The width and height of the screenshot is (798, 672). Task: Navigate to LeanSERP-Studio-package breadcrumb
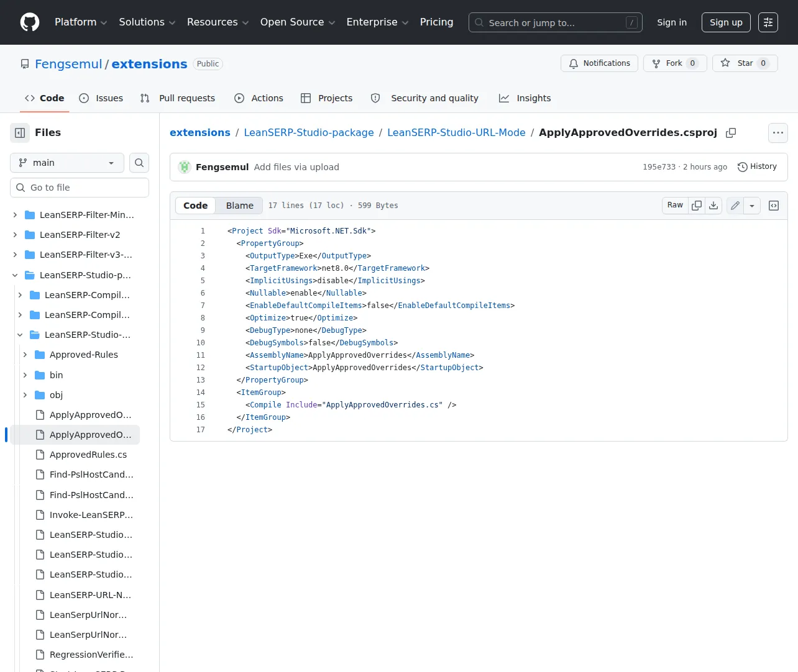[x=309, y=133]
